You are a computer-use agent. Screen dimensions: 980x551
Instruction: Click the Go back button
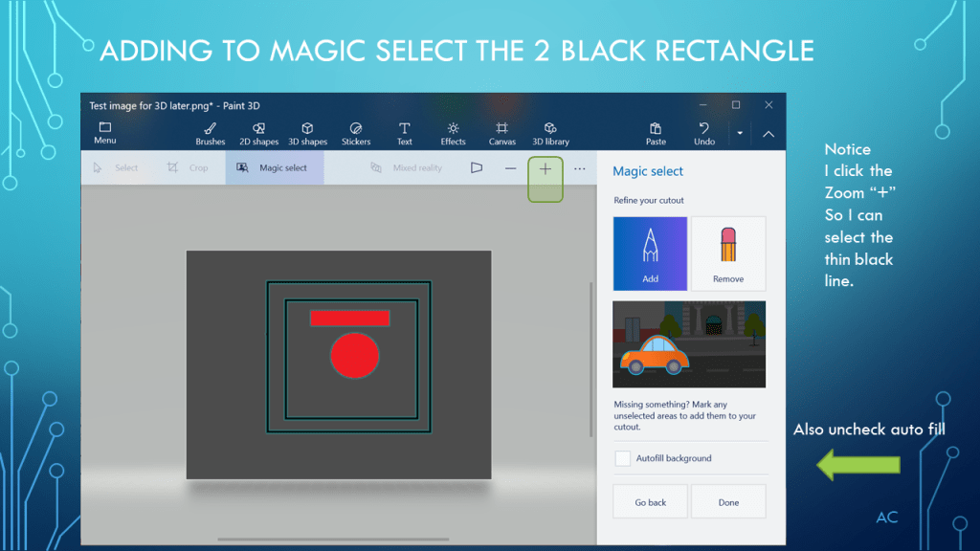(x=650, y=502)
